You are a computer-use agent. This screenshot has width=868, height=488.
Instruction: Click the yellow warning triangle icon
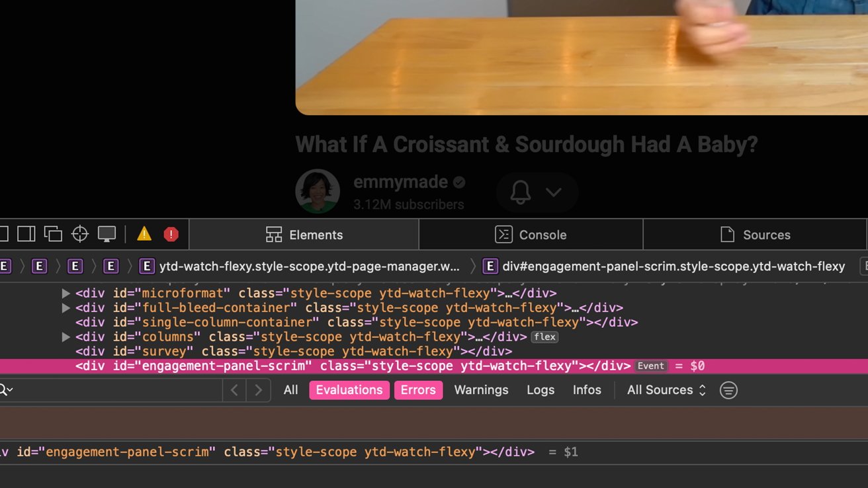point(144,234)
